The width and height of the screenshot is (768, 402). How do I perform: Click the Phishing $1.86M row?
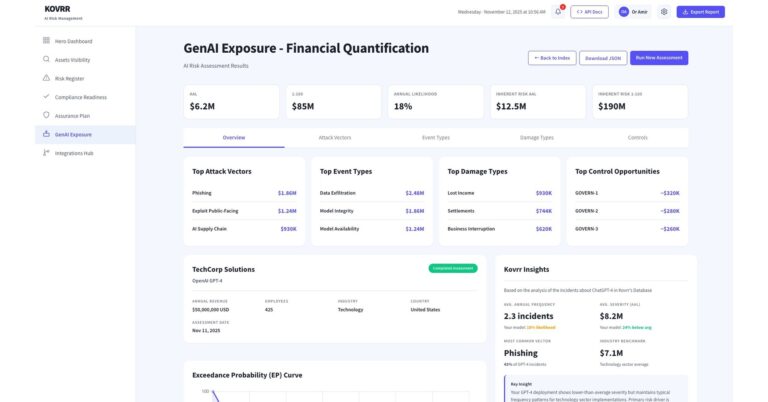pos(244,193)
